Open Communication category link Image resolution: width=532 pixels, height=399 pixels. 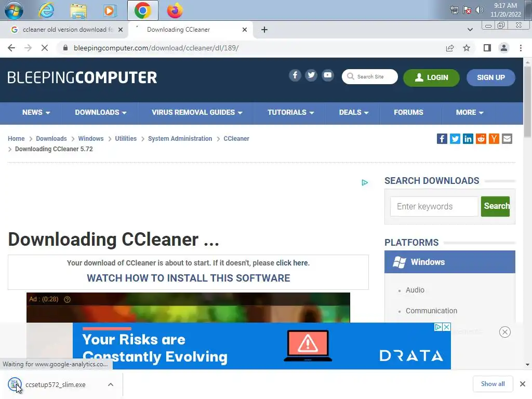431,311
